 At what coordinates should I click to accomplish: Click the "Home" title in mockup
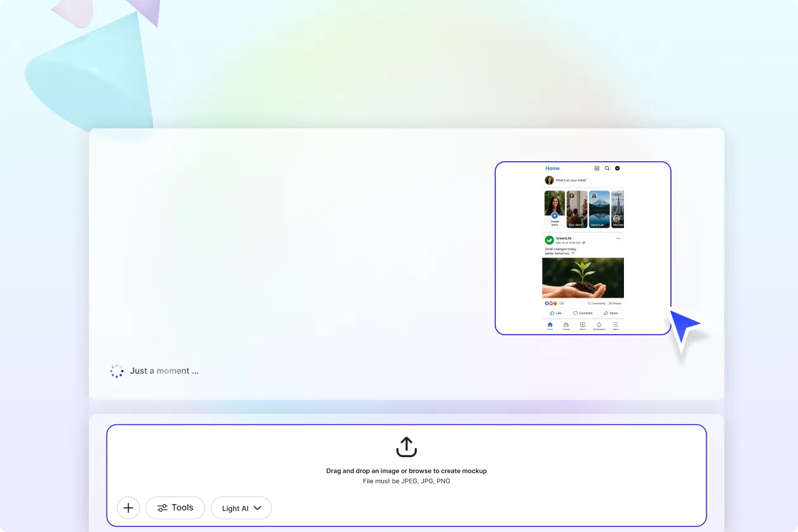click(553, 168)
